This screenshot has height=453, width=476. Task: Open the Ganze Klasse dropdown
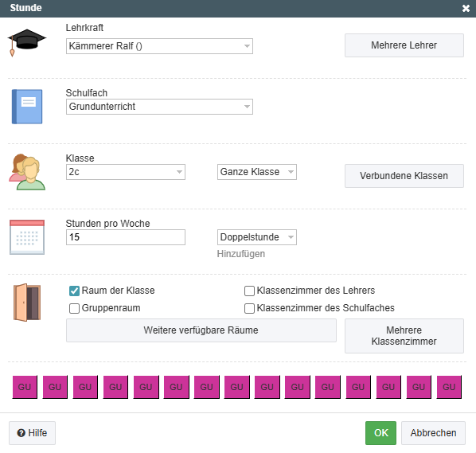(257, 172)
